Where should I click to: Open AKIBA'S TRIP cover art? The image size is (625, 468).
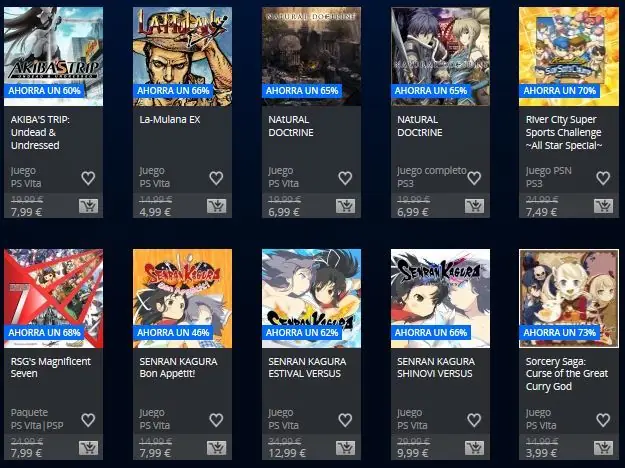coord(53,56)
